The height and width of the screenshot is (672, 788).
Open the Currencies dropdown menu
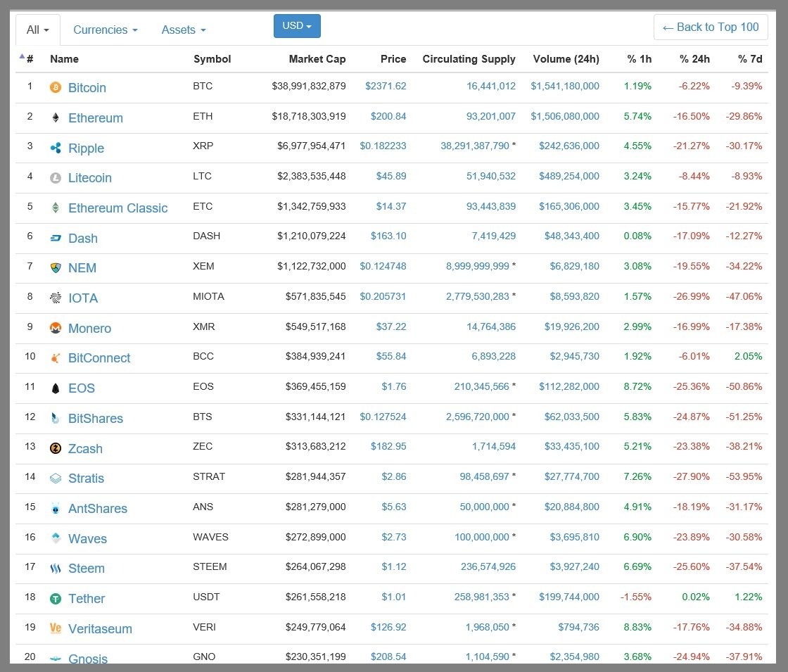105,30
